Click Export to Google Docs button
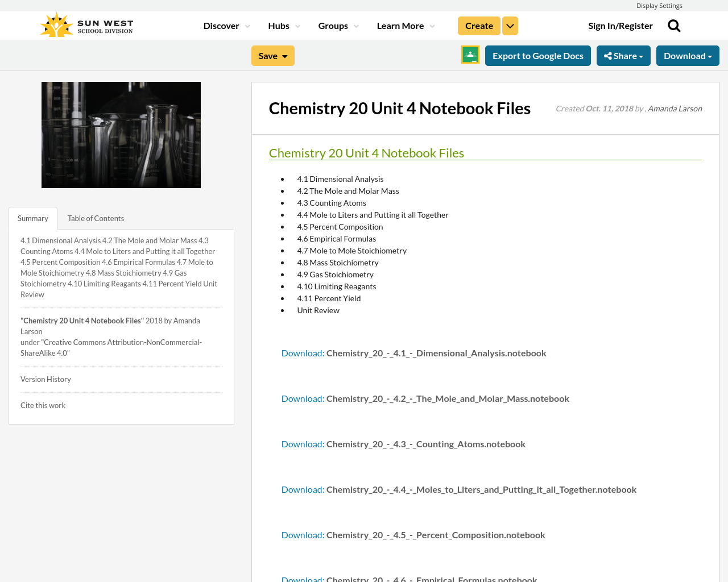The height and width of the screenshot is (582, 728). tap(537, 56)
